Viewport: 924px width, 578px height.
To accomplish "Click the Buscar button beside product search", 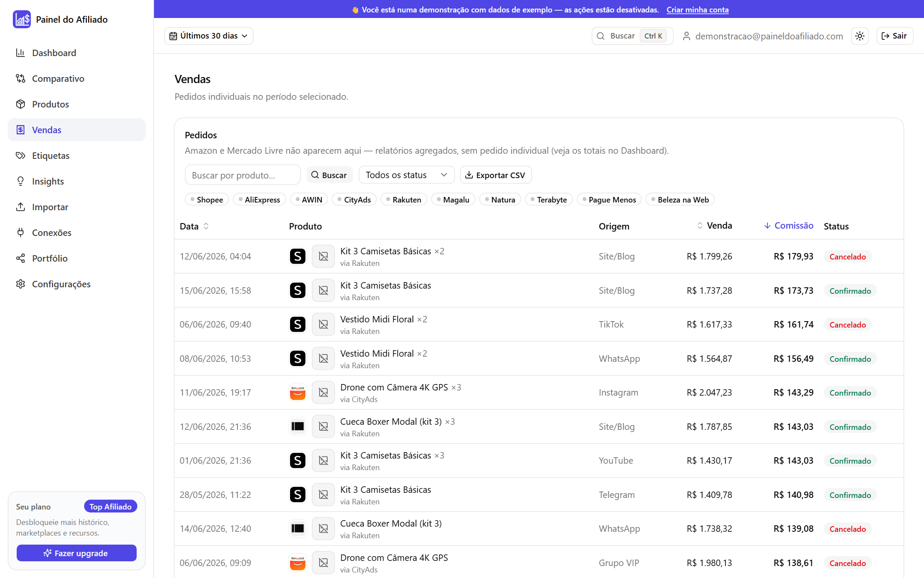I will point(329,175).
